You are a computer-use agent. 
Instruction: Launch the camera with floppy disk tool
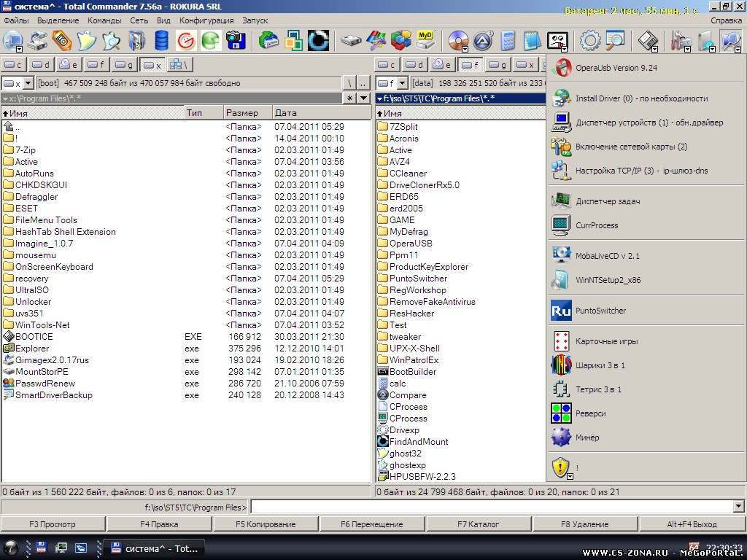tap(236, 41)
